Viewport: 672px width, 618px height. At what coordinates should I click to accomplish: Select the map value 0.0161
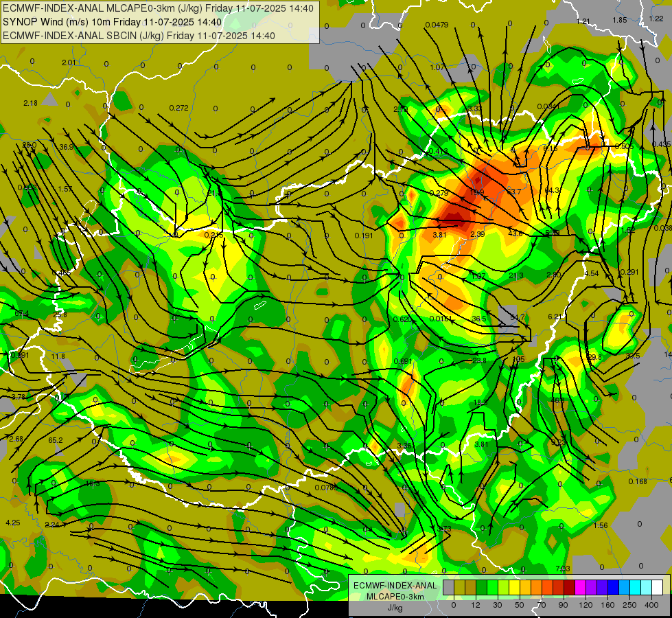click(441, 319)
